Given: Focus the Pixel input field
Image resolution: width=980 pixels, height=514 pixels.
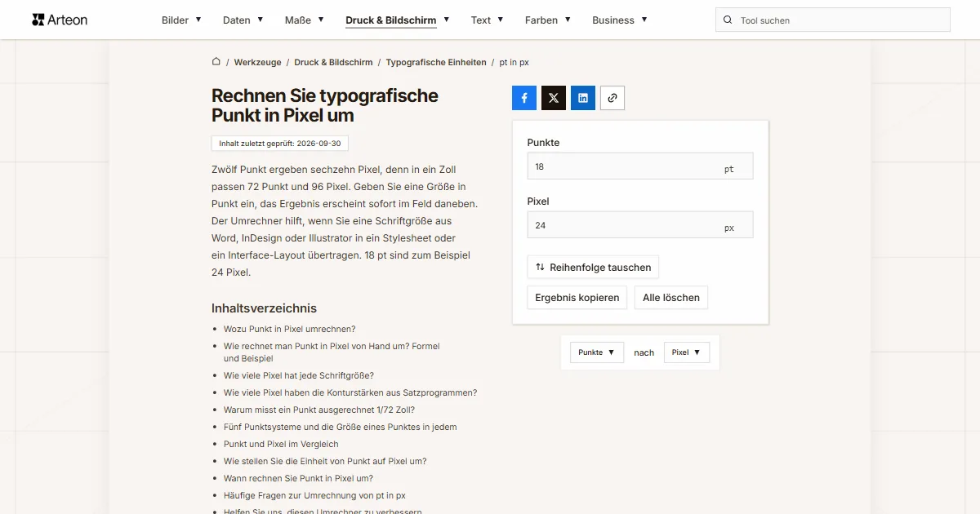Looking at the screenshot, I should point(640,225).
